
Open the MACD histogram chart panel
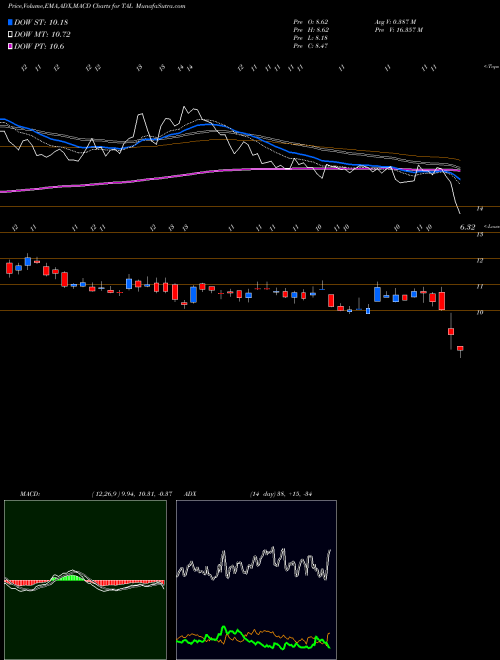pos(85,580)
